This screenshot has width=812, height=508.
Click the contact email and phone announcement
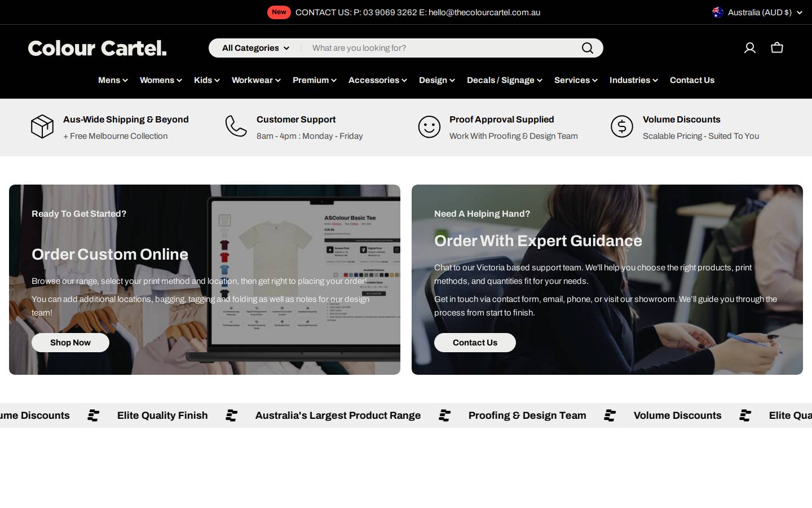(418, 12)
